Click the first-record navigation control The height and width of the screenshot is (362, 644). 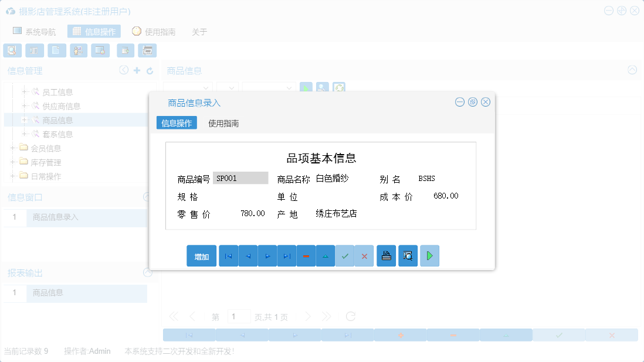228,256
